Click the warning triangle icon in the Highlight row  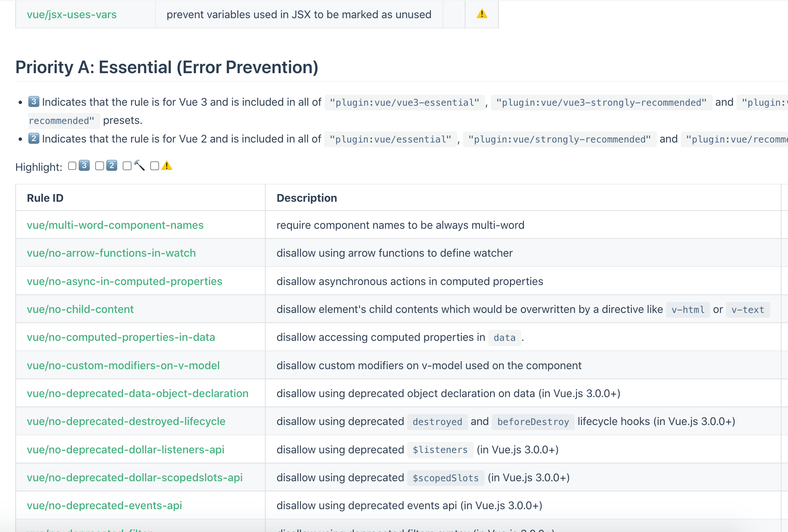(x=167, y=166)
